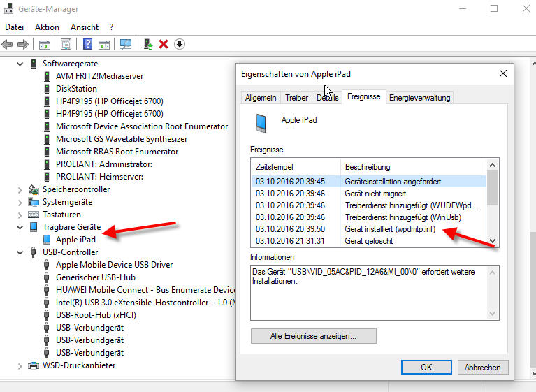Switch to the Energieverwaltung tab

tap(419, 98)
